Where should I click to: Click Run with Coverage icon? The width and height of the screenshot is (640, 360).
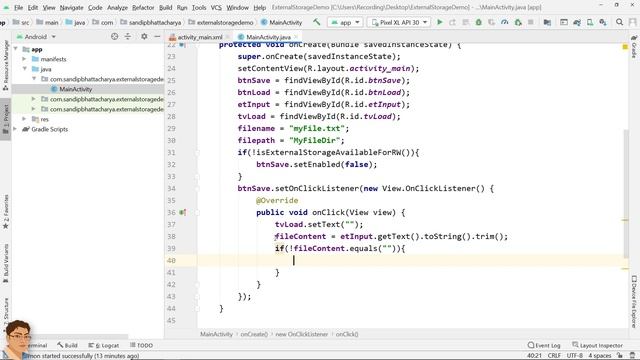click(491, 22)
